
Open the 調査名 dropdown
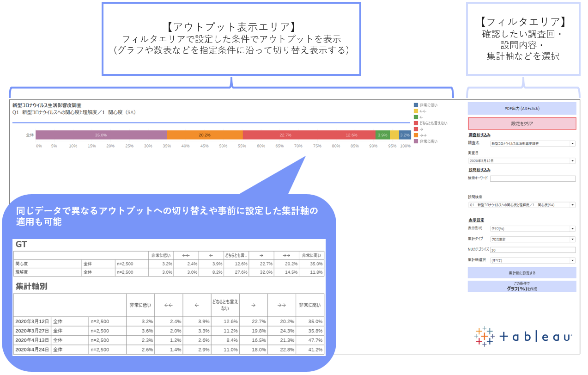[x=533, y=144]
